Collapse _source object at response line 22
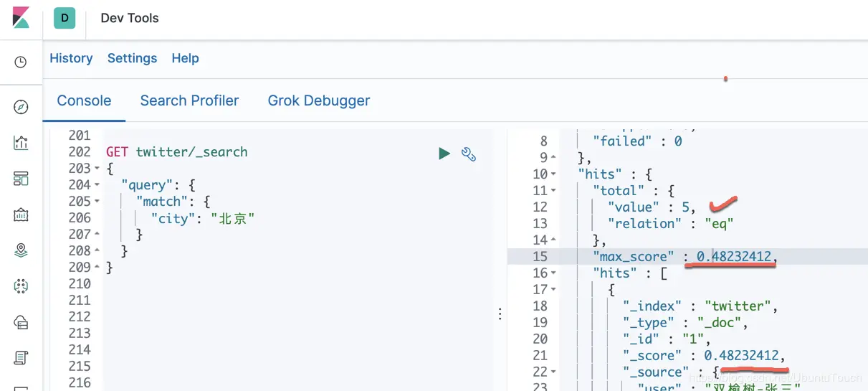The height and width of the screenshot is (391, 868). (x=553, y=372)
